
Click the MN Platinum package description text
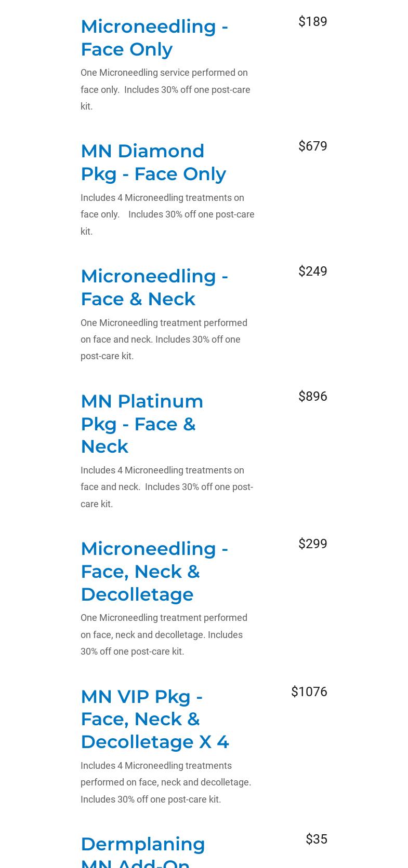coord(167,487)
